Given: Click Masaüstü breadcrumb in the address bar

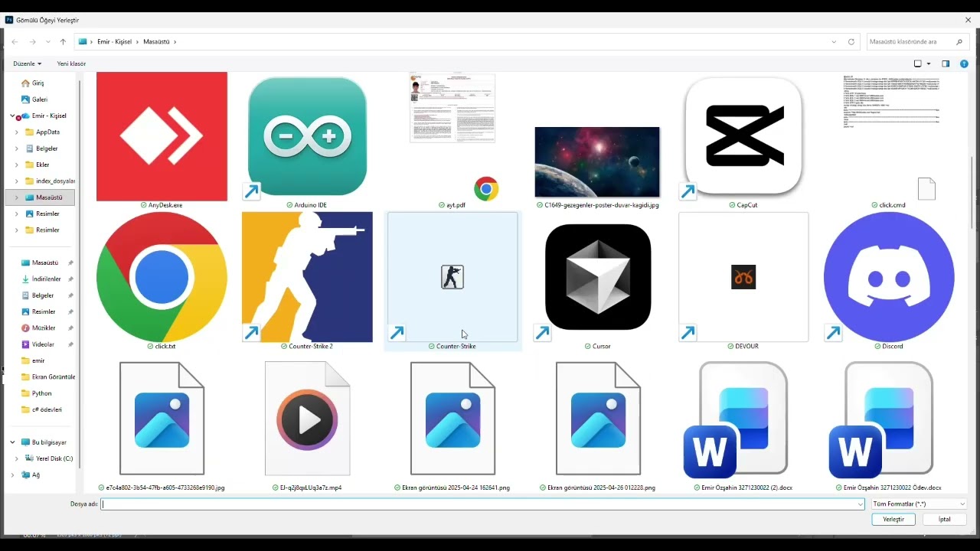Looking at the screenshot, I should pos(157,41).
